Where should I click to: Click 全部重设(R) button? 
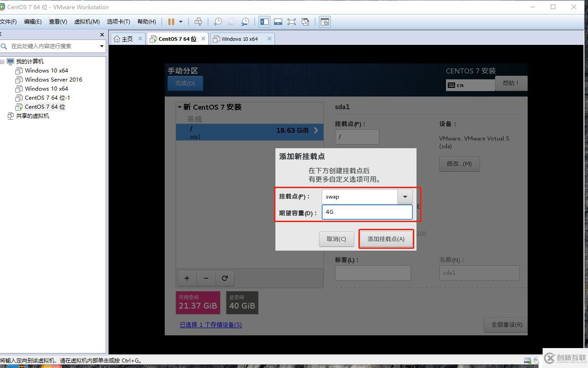pos(505,325)
